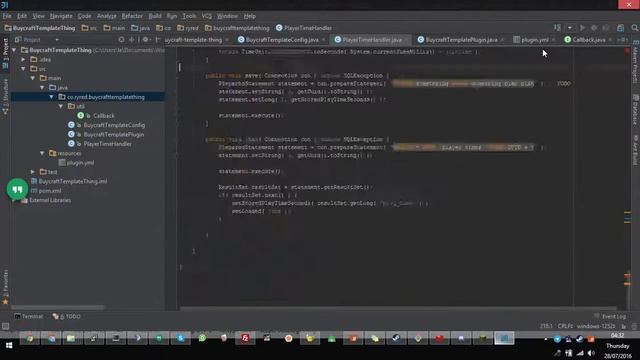Click windows-1252 encoding in status bar
Viewport: 640px width, 360px height.
[596, 326]
